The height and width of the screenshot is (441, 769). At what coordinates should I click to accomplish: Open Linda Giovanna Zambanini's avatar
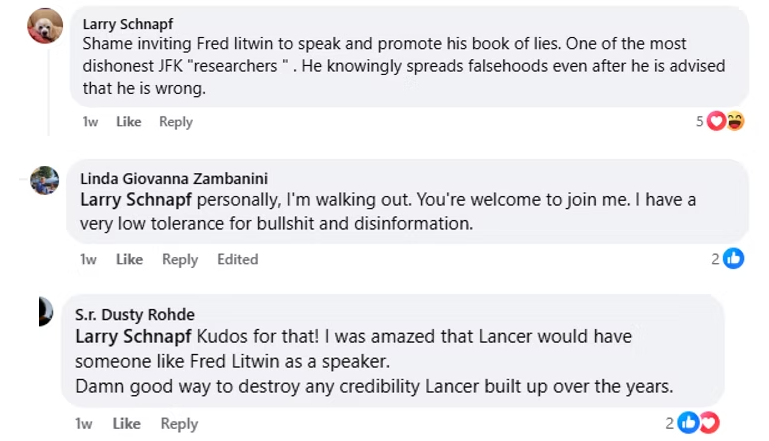45,180
